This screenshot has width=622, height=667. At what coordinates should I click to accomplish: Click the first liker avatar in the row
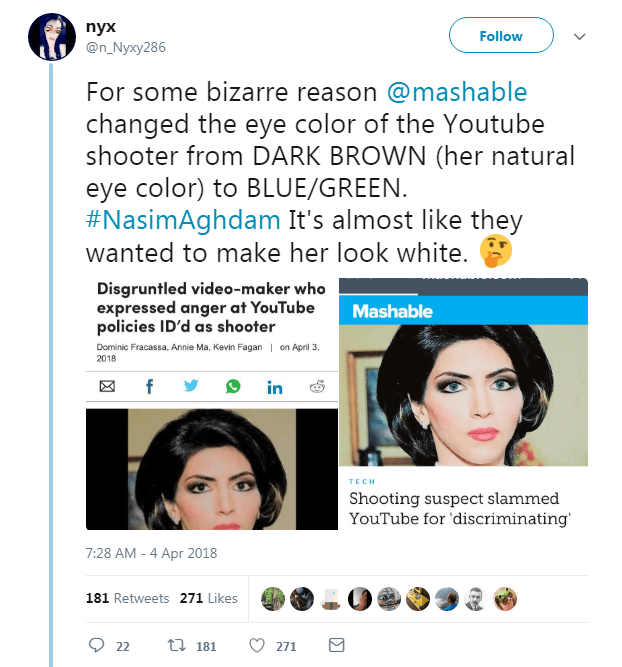271,597
